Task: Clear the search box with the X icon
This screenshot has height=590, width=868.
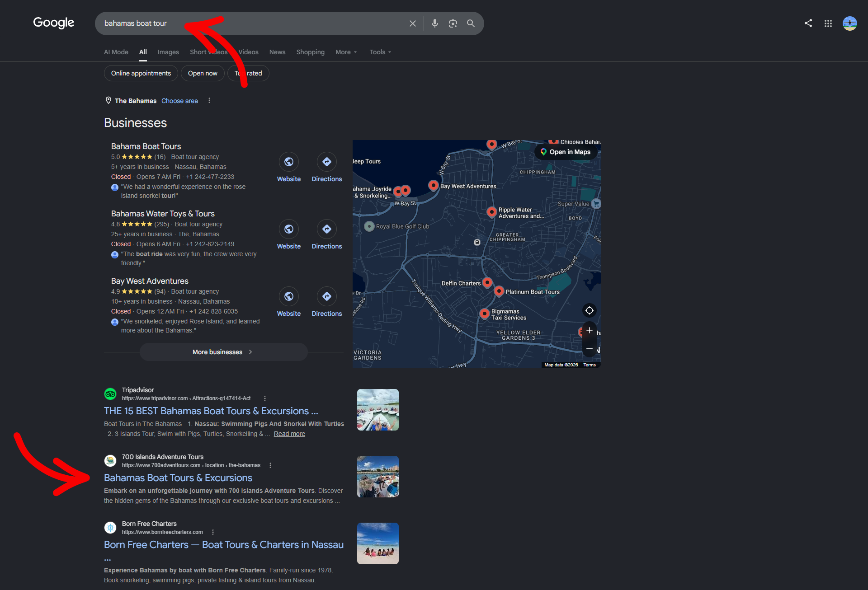Action: tap(412, 23)
